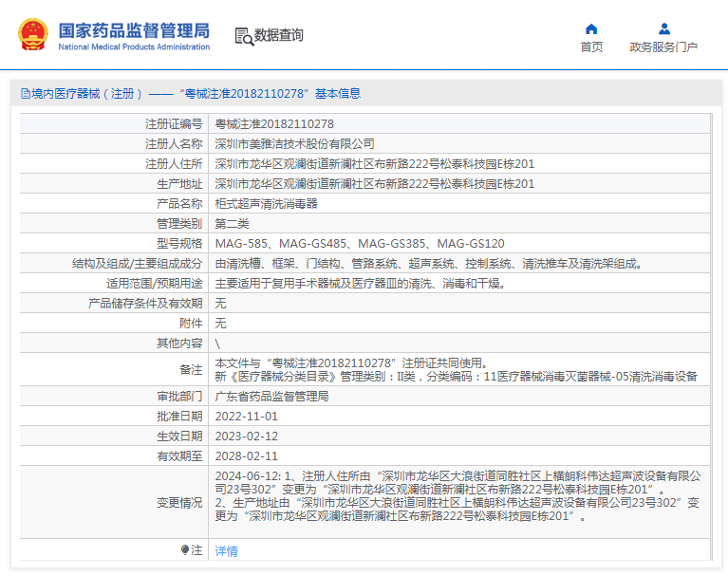The image size is (728, 576).
Task: Open the 详情 link
Action: click(x=226, y=551)
